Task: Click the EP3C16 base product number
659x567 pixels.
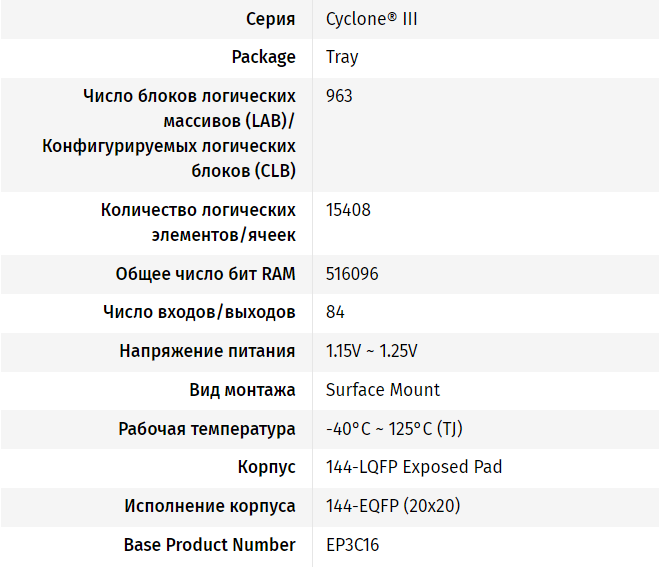Action: (352, 545)
